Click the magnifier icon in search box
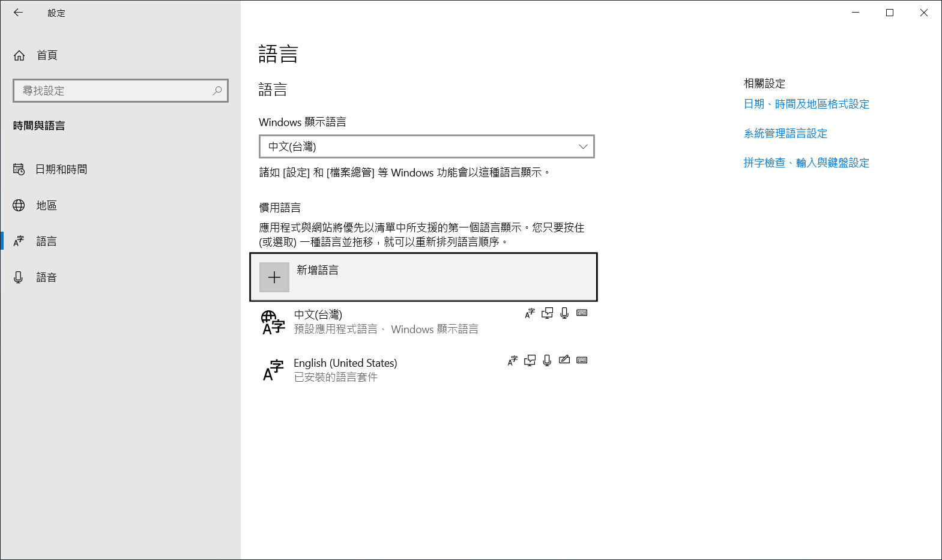Image resolution: width=942 pixels, height=560 pixels. click(x=217, y=91)
